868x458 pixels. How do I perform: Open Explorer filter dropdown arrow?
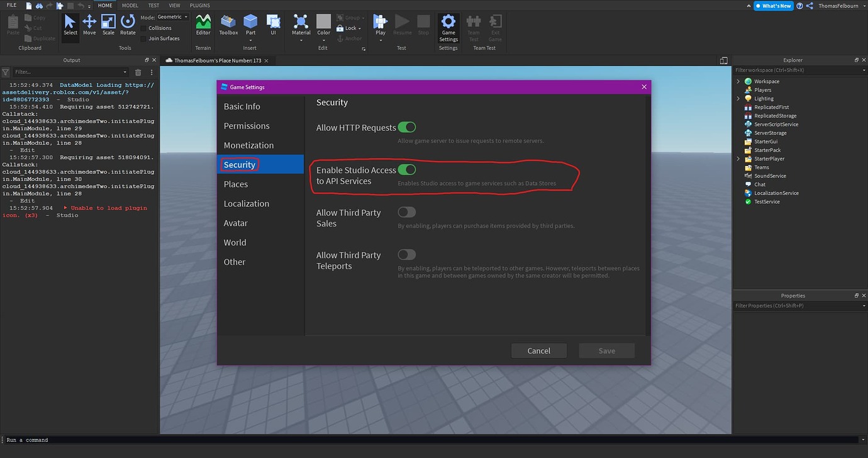pyautogui.click(x=863, y=70)
